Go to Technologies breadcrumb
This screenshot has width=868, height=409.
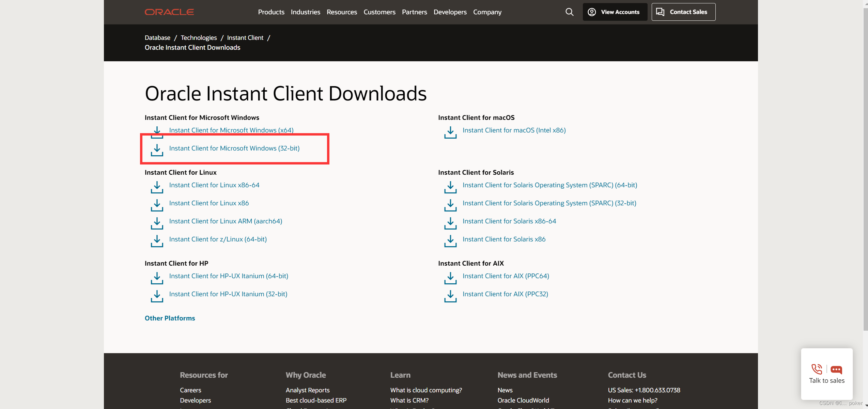coord(199,37)
